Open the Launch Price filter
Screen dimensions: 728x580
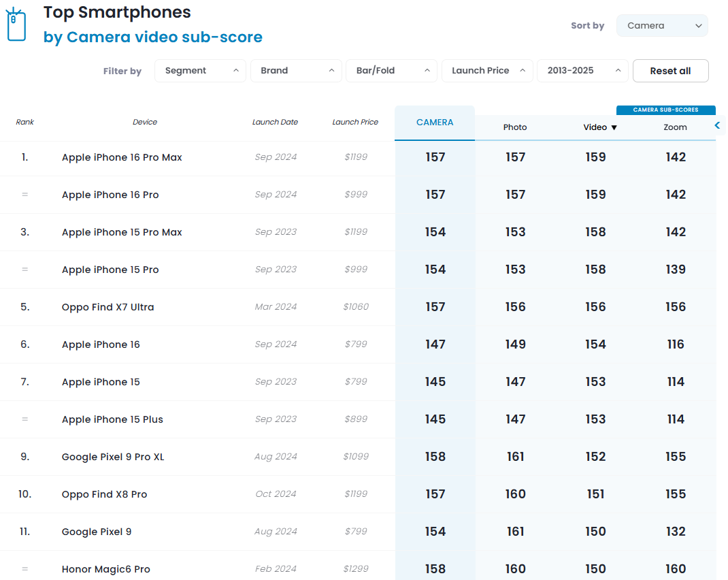coord(487,71)
